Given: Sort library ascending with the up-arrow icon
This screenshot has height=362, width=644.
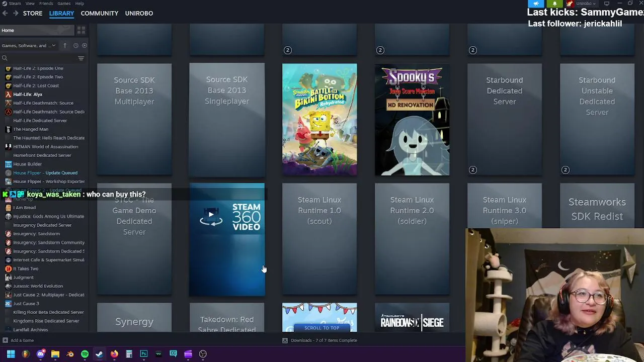Looking at the screenshot, I should (x=65, y=45).
